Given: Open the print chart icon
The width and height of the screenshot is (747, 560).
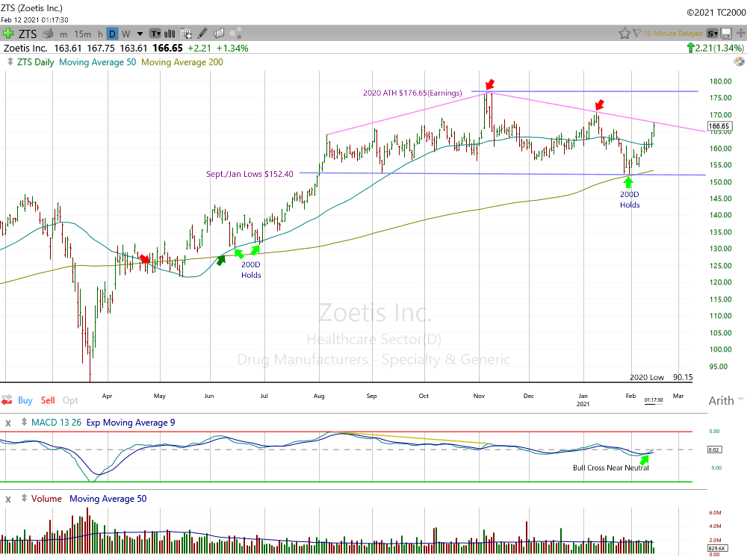Looking at the screenshot, I should [x=48, y=34].
